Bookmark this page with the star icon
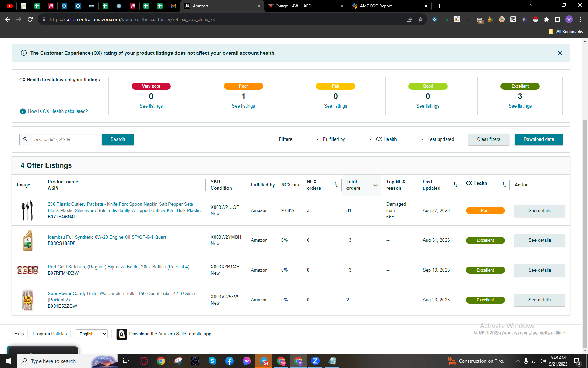Viewport: 588px width, 368px height. pos(421,19)
